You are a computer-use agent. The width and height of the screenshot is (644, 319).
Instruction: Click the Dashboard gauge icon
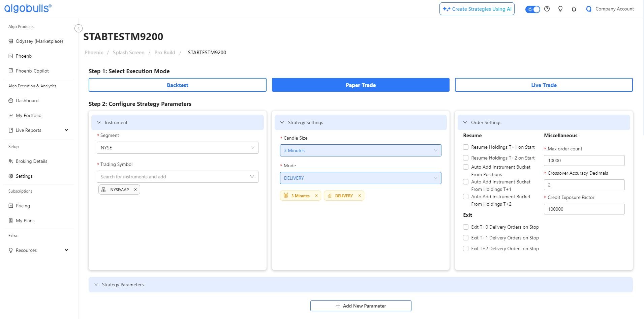pyautogui.click(x=11, y=100)
